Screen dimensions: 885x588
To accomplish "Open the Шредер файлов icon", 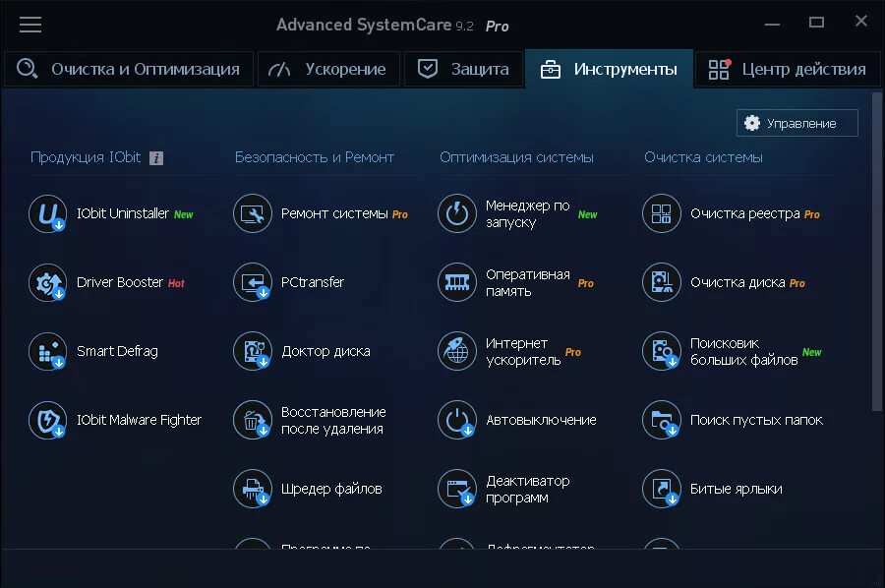I will pos(253,489).
